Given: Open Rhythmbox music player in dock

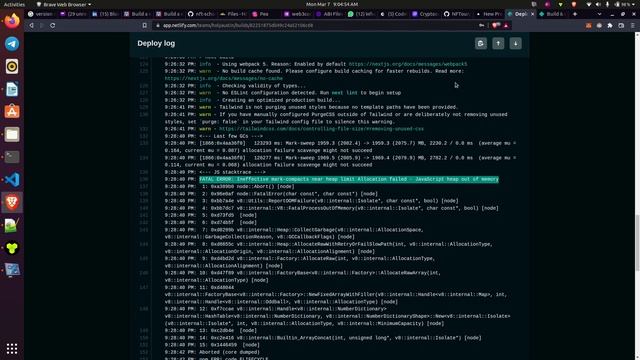Looking at the screenshot, I should click(12, 67).
